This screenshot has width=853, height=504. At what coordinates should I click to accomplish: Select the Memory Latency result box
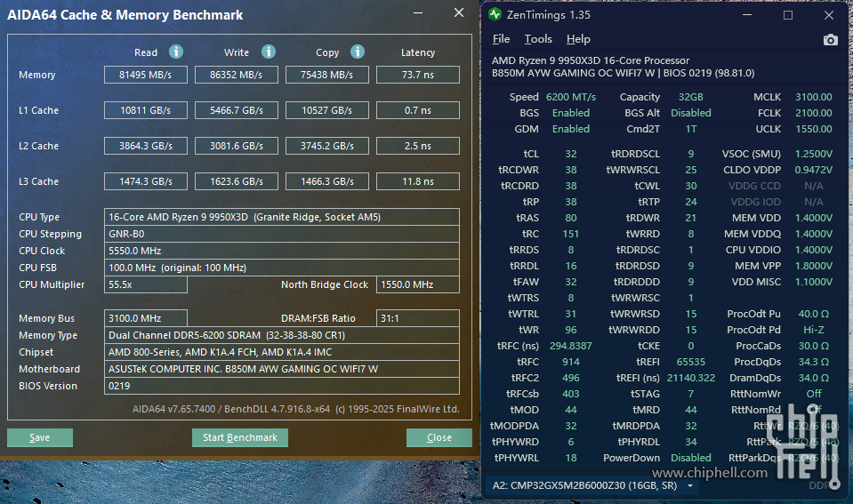point(417,76)
